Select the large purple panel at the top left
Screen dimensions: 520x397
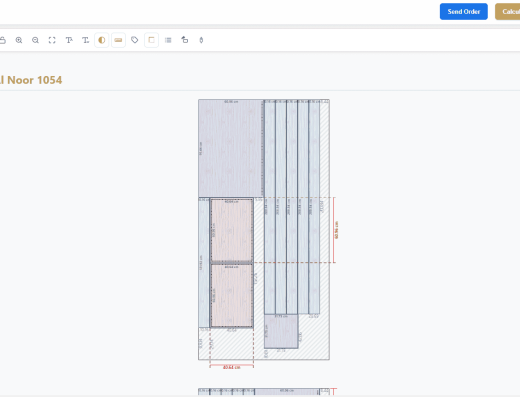[231, 148]
